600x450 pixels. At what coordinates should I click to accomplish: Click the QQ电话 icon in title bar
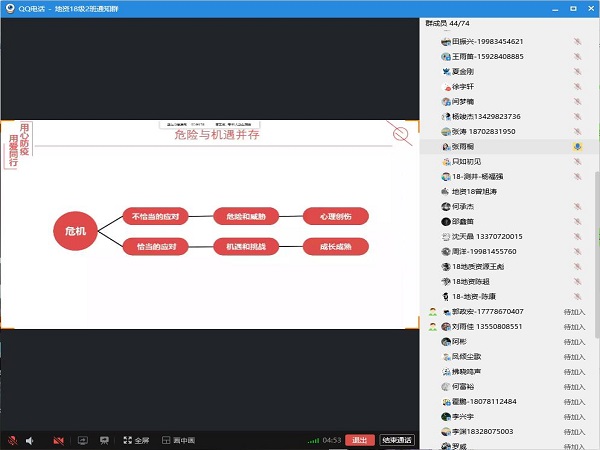tap(8, 7)
